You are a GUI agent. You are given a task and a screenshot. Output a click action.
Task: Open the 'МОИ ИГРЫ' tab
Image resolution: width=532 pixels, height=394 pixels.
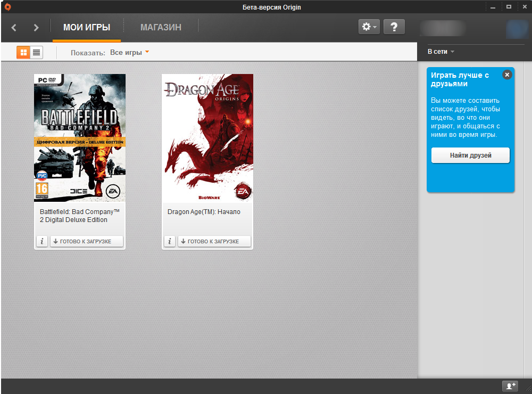coord(87,28)
